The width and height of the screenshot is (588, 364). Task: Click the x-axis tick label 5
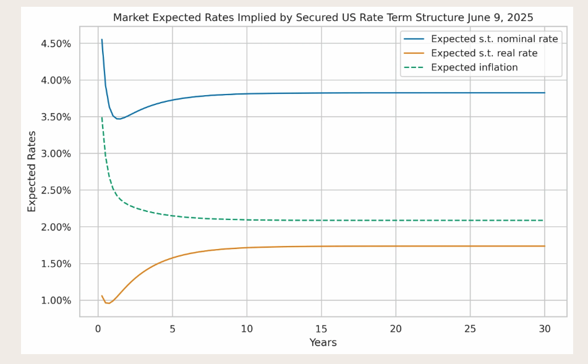pos(173,329)
